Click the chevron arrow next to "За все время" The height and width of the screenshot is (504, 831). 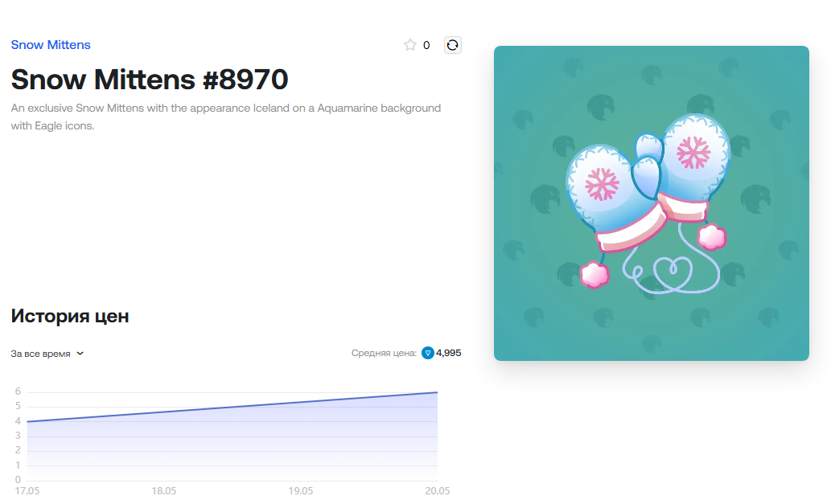point(80,354)
